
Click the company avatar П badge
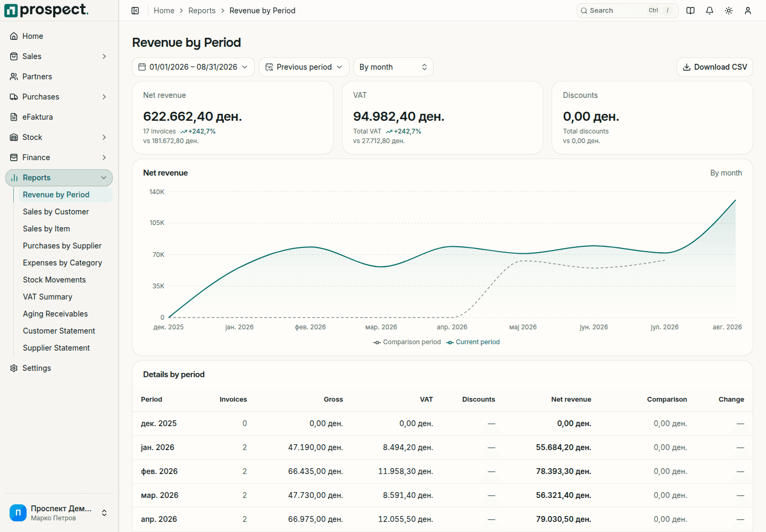coord(18,513)
